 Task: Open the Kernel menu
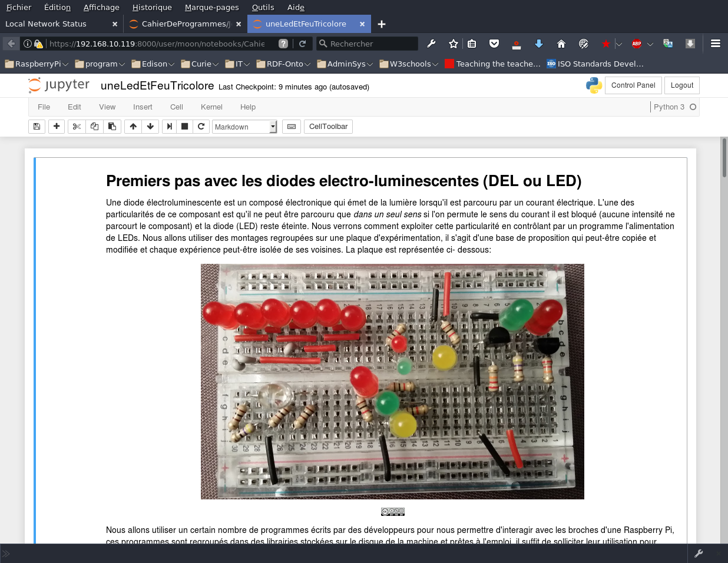[x=211, y=107]
